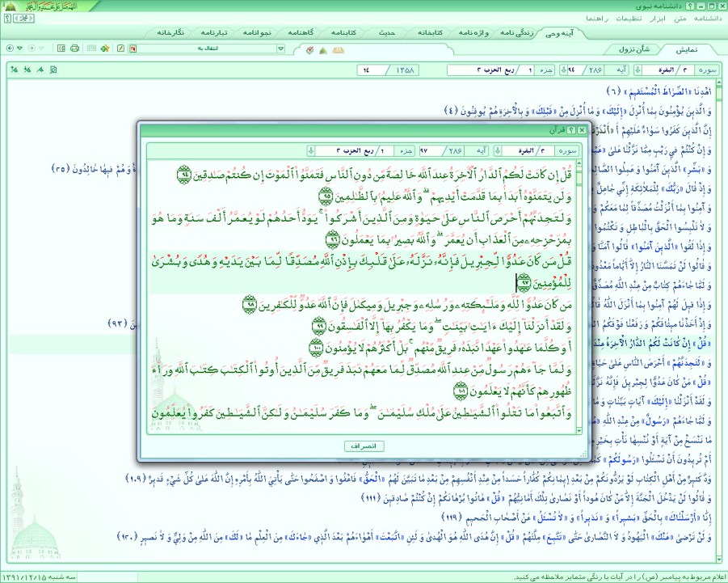Click the printer icon in toolbar
The width and height of the screenshot is (728, 583).
point(74,49)
